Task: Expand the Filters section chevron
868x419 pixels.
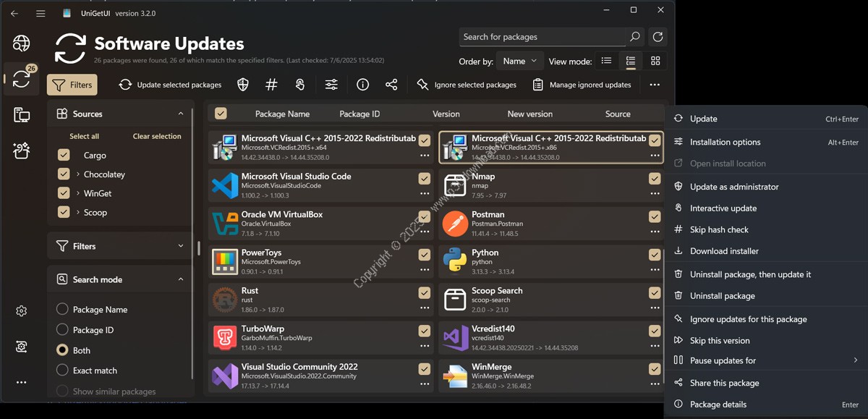Action: 181,246
